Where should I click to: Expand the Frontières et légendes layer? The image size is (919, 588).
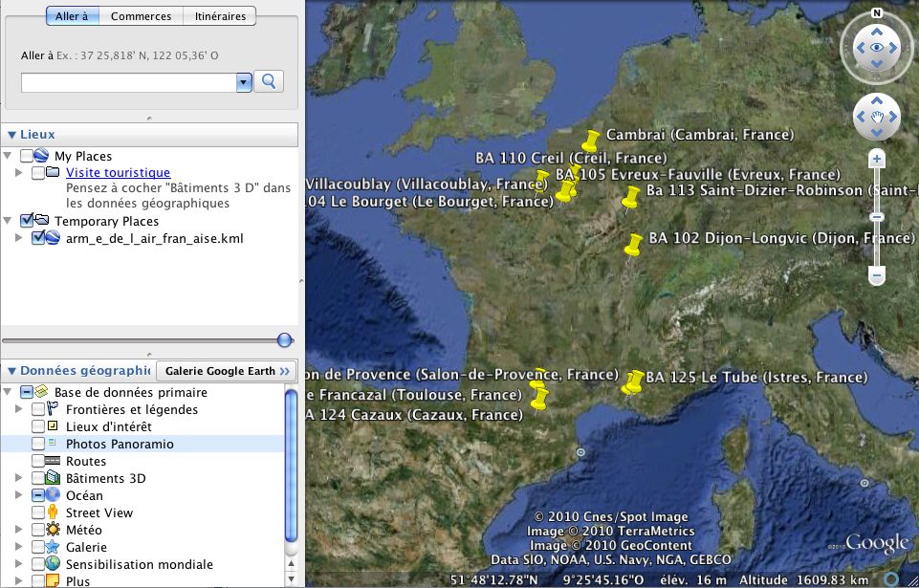pos(18,410)
